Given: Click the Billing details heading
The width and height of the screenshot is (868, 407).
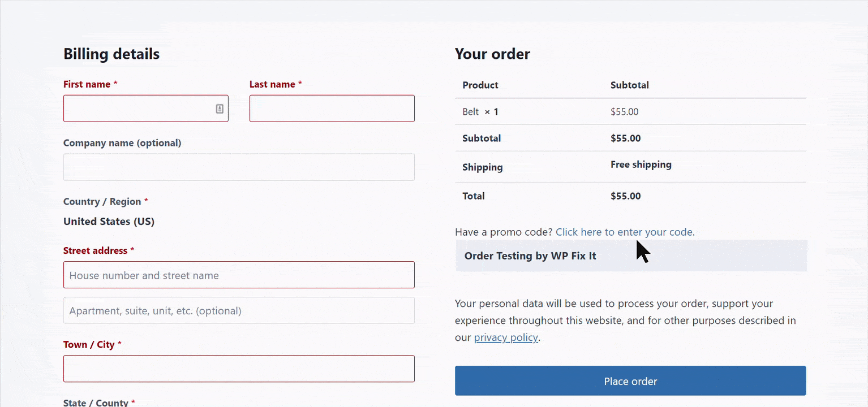Looking at the screenshot, I should pos(111,54).
